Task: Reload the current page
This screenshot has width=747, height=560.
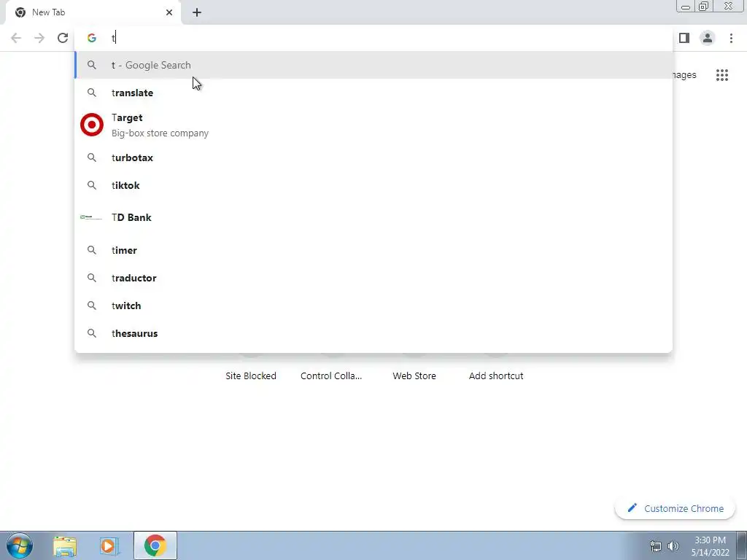Action: [x=63, y=38]
